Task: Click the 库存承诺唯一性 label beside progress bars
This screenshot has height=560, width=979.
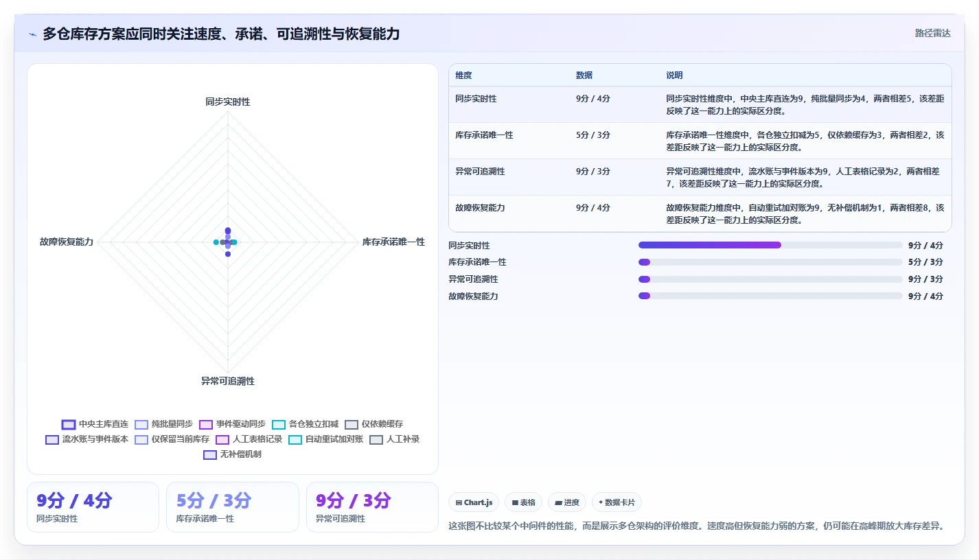Action: (477, 262)
